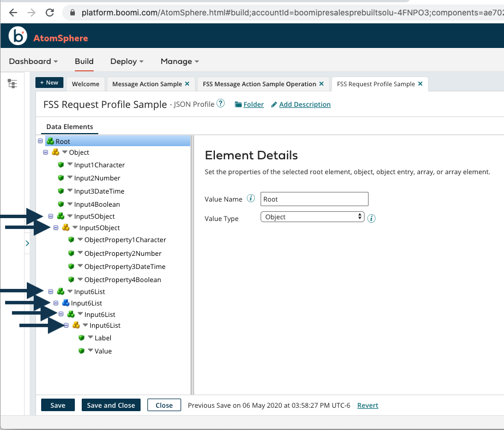
Task: Open the Value Type dropdown
Action: (x=313, y=217)
